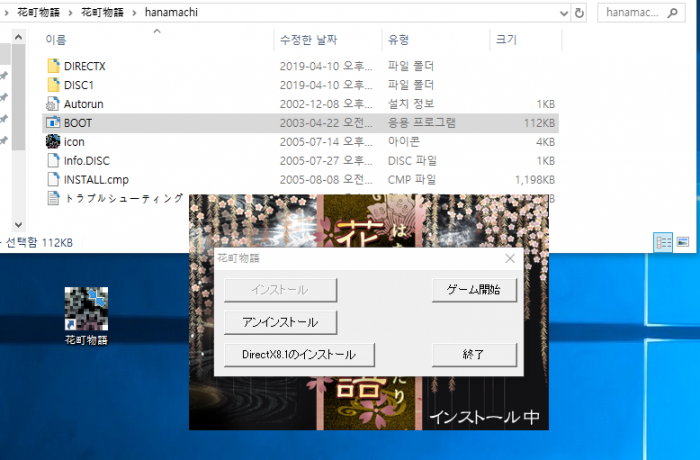Click the search magnifier icon
This screenshot has width=700, height=460.
pos(672,13)
